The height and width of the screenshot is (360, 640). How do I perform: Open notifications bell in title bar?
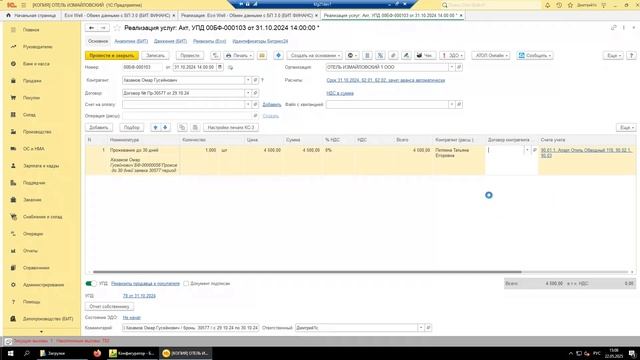pos(547,5)
